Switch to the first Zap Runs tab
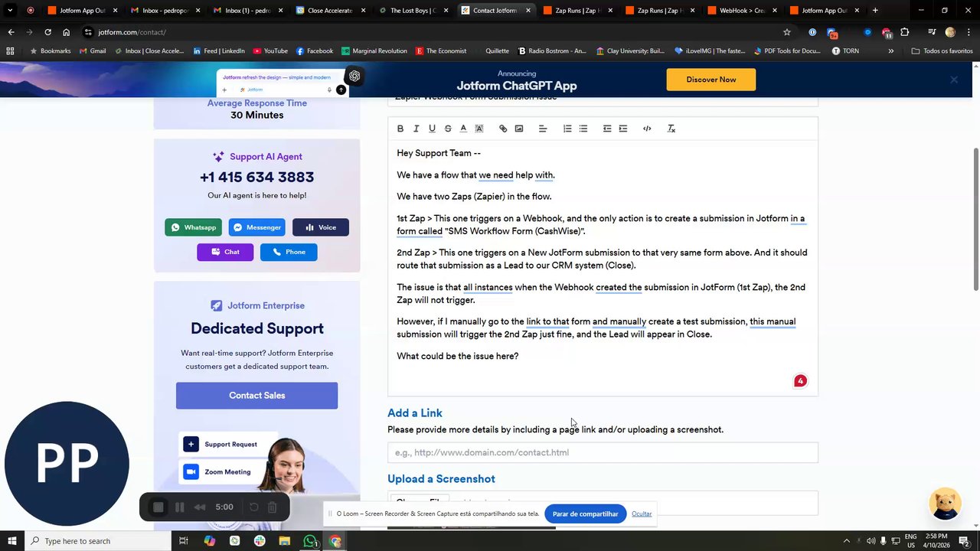Image resolution: width=980 pixels, height=551 pixels. pyautogui.click(x=578, y=11)
